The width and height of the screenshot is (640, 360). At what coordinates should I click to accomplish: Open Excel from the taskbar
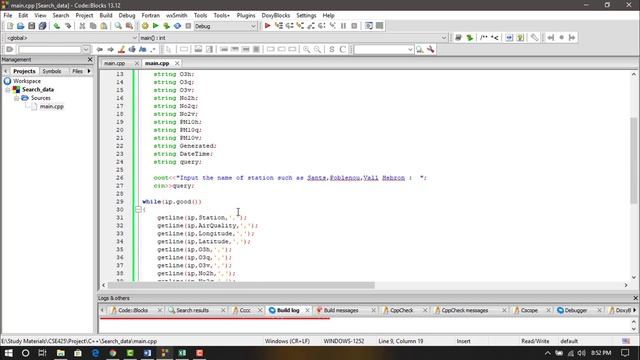pos(182,353)
